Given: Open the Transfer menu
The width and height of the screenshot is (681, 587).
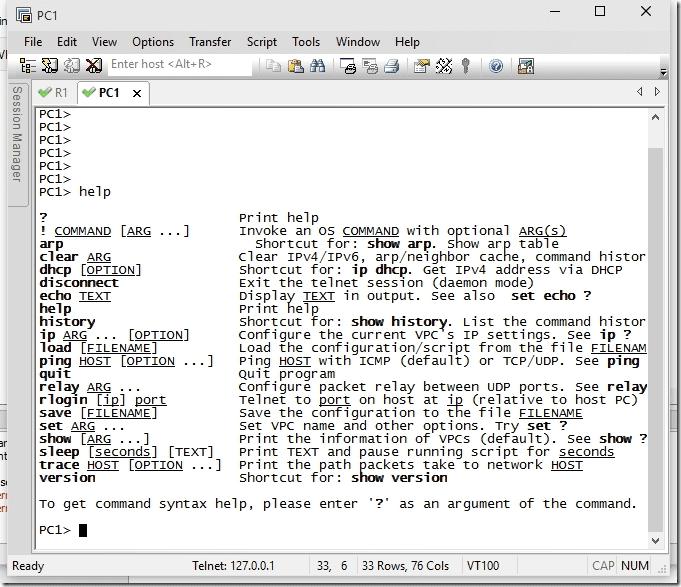Looking at the screenshot, I should point(210,42).
